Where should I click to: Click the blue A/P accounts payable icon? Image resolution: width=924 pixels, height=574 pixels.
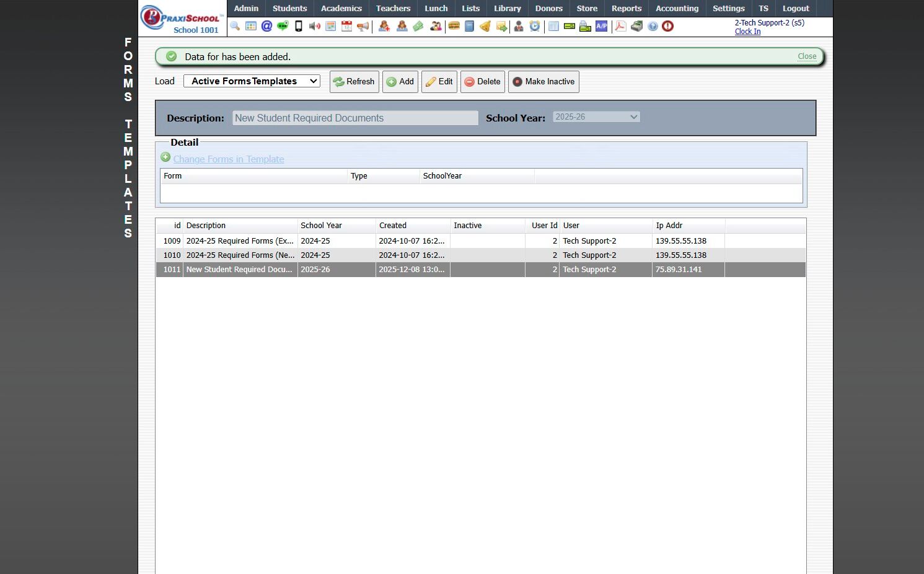[601, 26]
